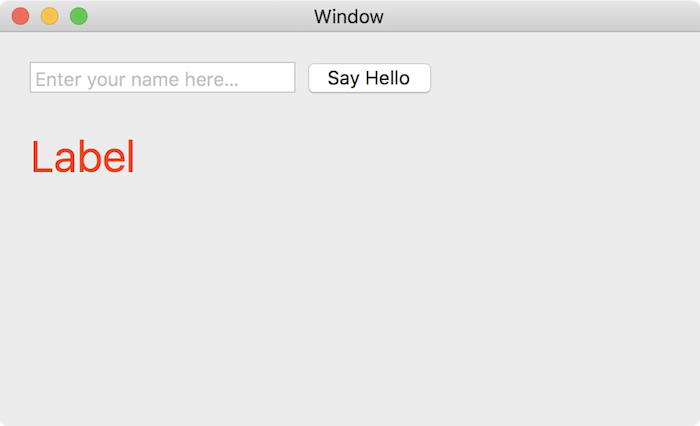Minimize the window using the yellow button
The width and height of the screenshot is (700, 426).
(x=49, y=16)
